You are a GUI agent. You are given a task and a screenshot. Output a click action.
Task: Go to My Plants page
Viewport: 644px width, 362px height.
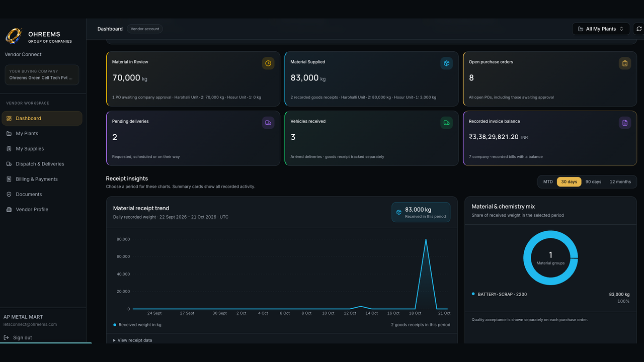[x=42, y=134]
